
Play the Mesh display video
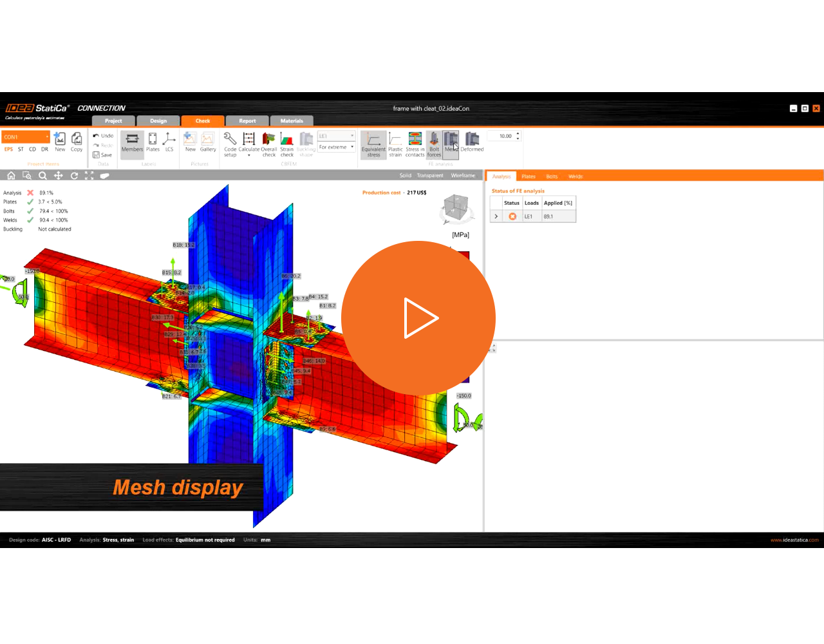pyautogui.click(x=418, y=318)
